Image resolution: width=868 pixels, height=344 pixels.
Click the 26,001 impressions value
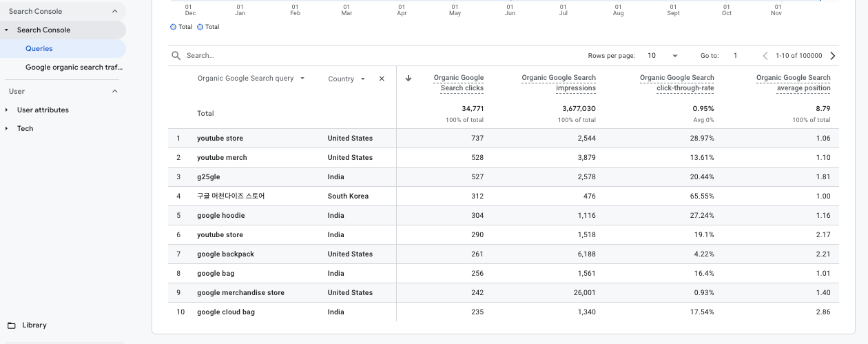click(584, 293)
